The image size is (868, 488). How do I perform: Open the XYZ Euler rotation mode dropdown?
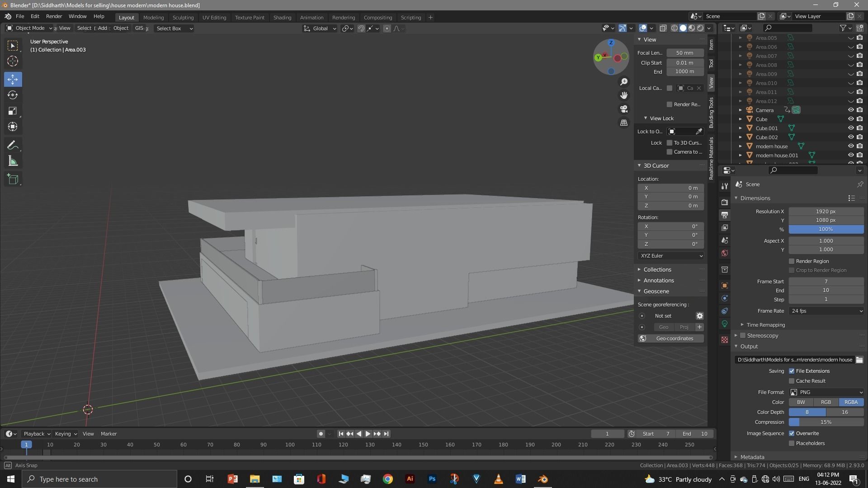[671, 256]
